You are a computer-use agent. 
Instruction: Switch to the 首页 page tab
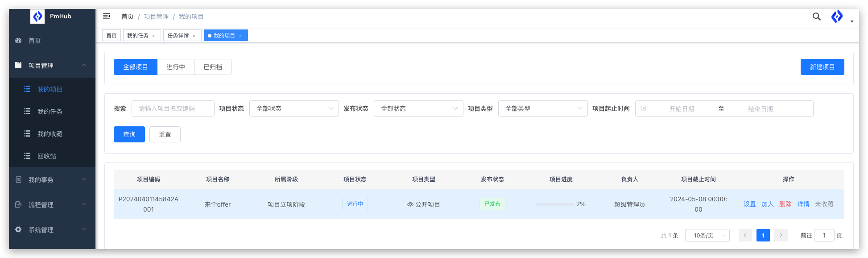tap(112, 35)
